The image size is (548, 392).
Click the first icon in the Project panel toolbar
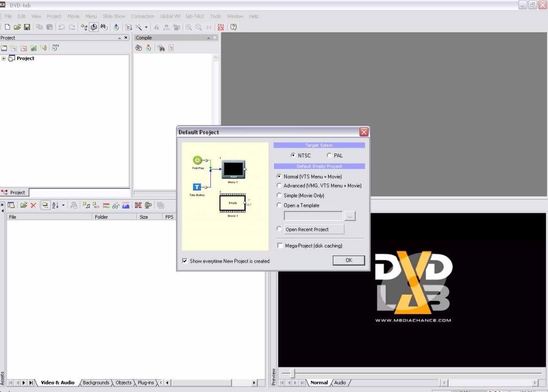[x=4, y=48]
